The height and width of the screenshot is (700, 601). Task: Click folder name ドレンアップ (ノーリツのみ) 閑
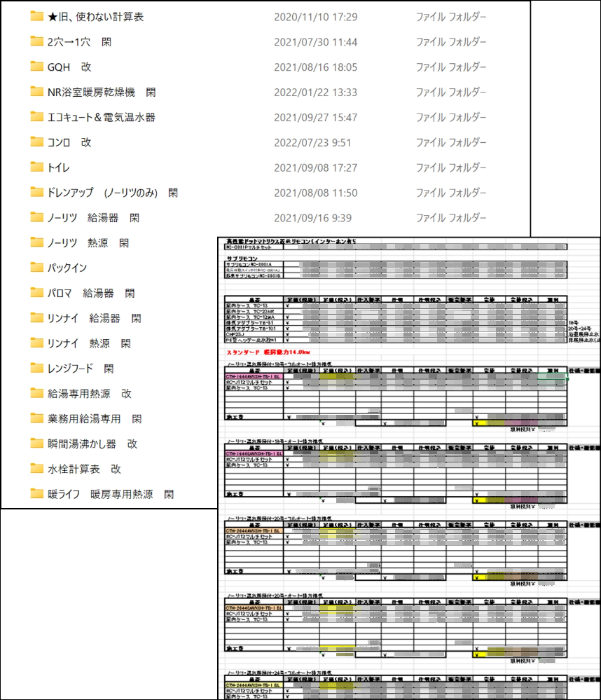pyautogui.click(x=113, y=193)
